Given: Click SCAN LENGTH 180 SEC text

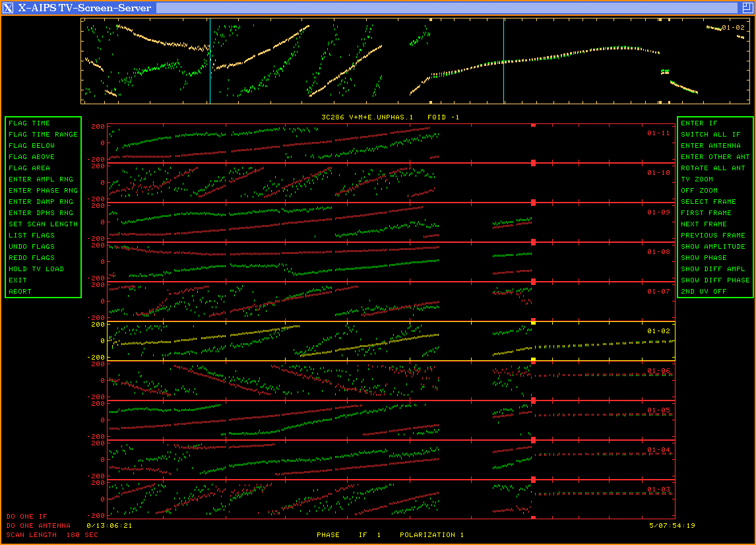Looking at the screenshot, I should coord(52,535).
